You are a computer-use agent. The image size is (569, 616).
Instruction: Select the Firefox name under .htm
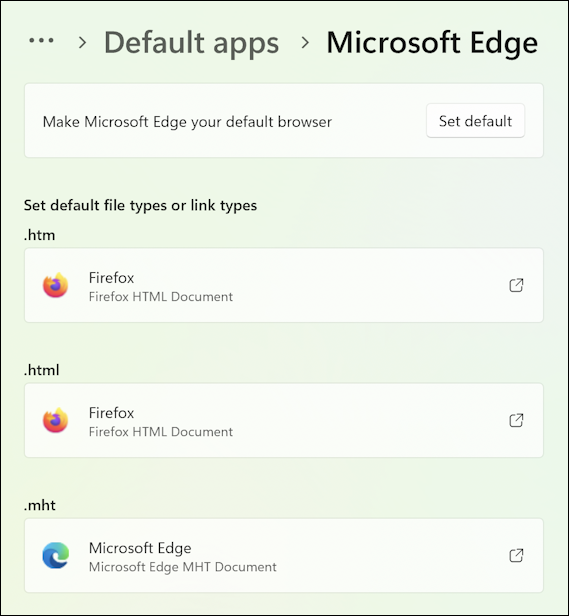point(111,278)
